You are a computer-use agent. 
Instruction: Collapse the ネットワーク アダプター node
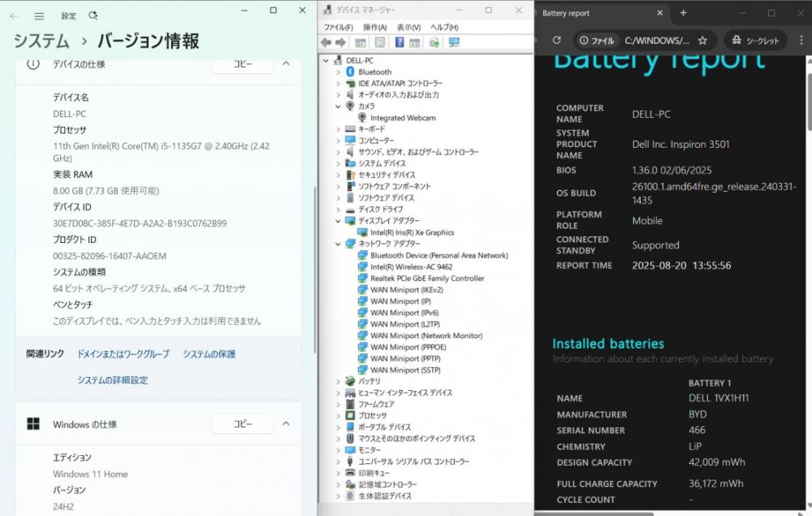pos(338,244)
